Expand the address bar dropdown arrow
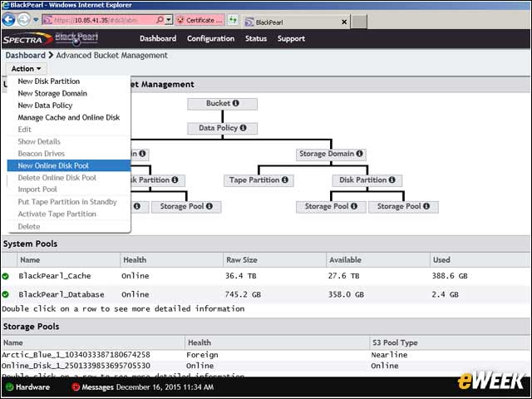Viewport: 532px width, 399px height. click(169, 20)
